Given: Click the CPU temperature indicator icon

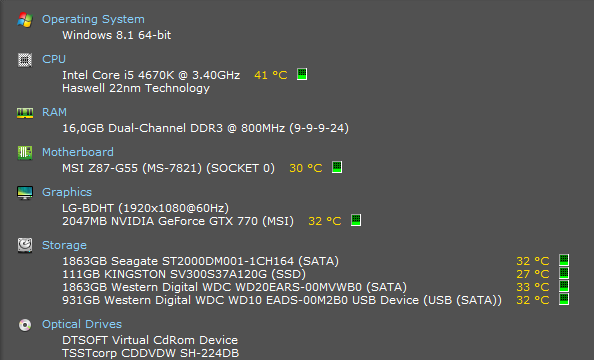Looking at the screenshot, I should pos(302,74).
